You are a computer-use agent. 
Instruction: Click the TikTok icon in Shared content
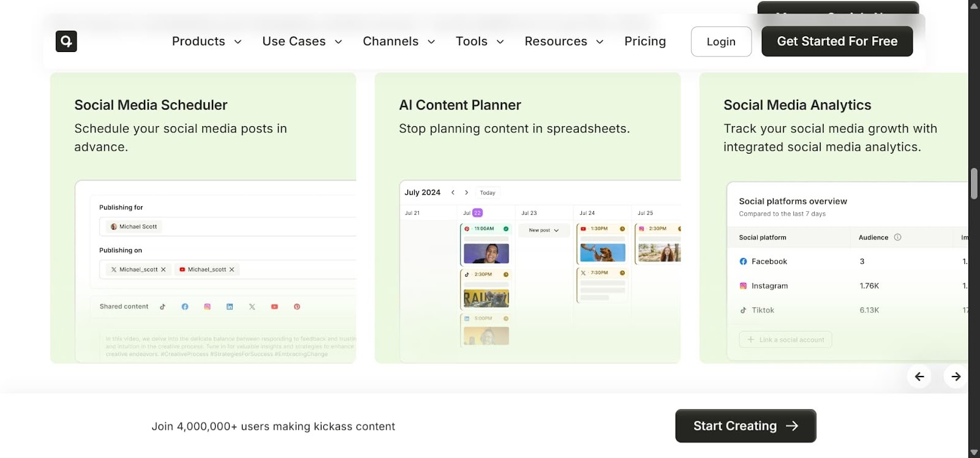(x=162, y=307)
